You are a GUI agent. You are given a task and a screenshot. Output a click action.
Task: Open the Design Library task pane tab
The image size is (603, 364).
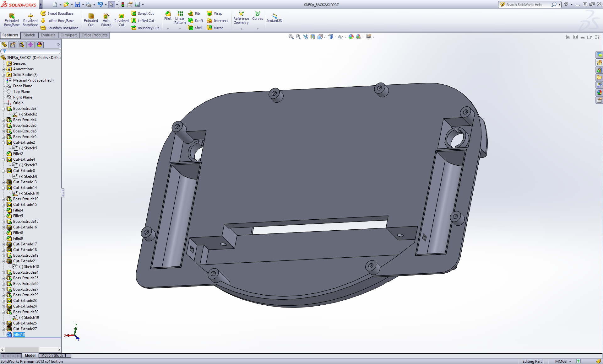click(599, 70)
